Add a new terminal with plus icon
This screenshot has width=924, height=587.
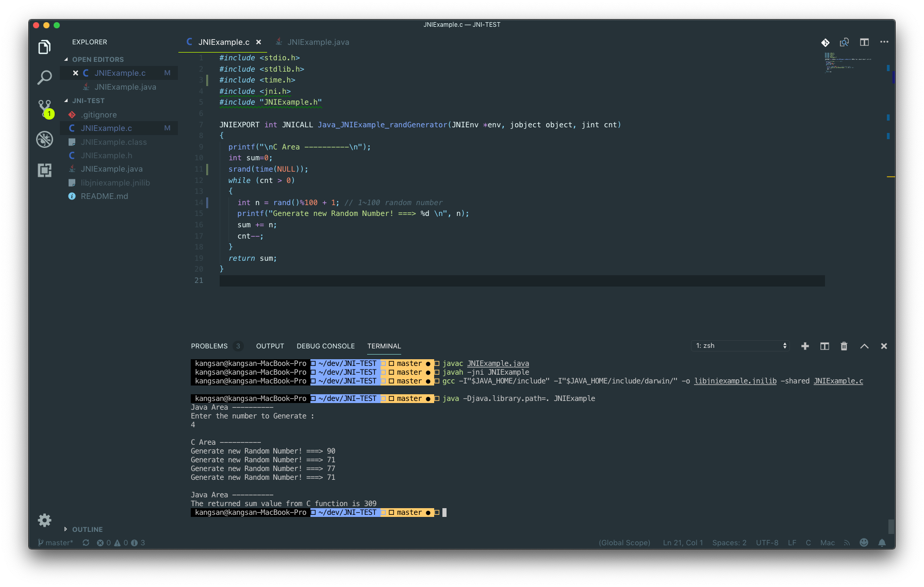(x=805, y=346)
